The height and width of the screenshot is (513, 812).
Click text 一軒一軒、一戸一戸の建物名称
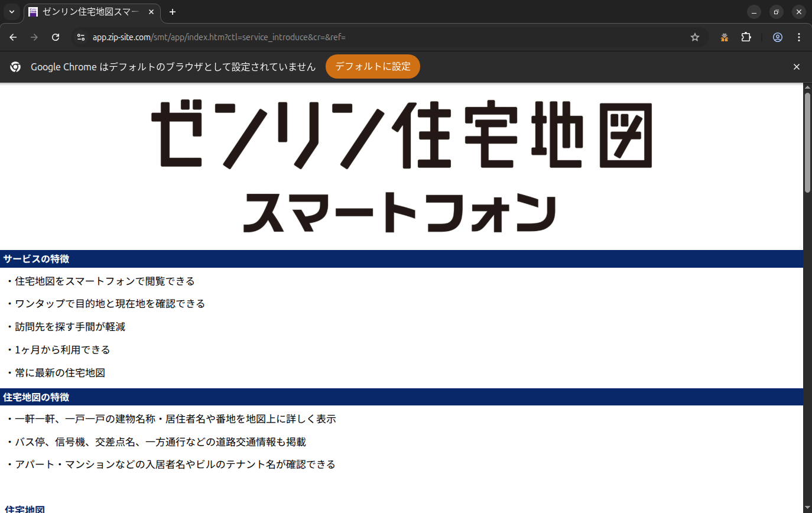(85, 419)
